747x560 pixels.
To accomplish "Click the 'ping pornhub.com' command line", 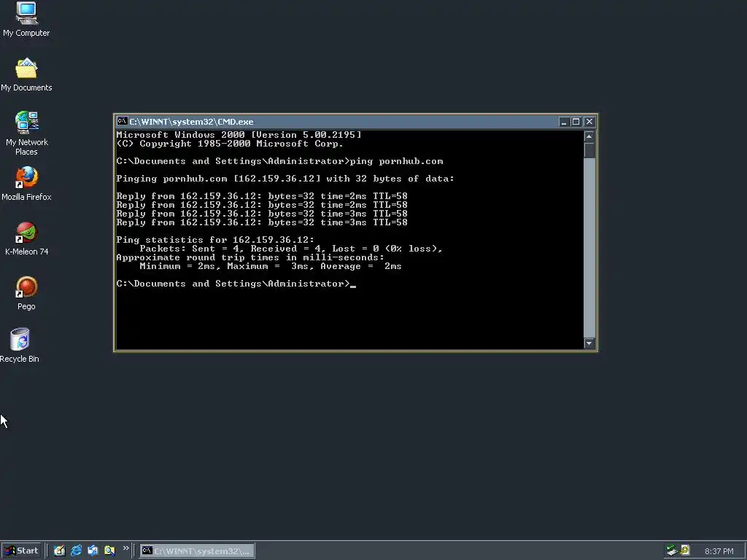I will 279,161.
